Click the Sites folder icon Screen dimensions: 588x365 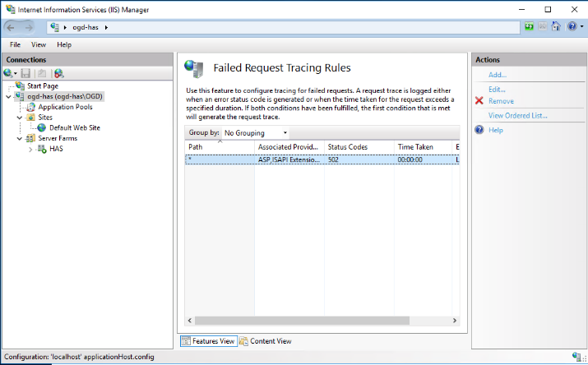(x=30, y=118)
